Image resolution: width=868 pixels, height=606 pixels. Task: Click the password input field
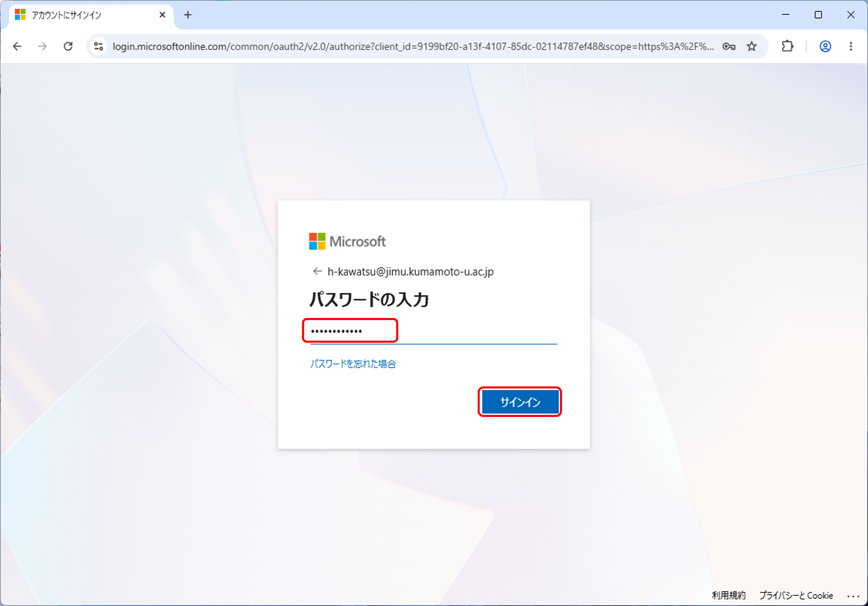pyautogui.click(x=434, y=331)
